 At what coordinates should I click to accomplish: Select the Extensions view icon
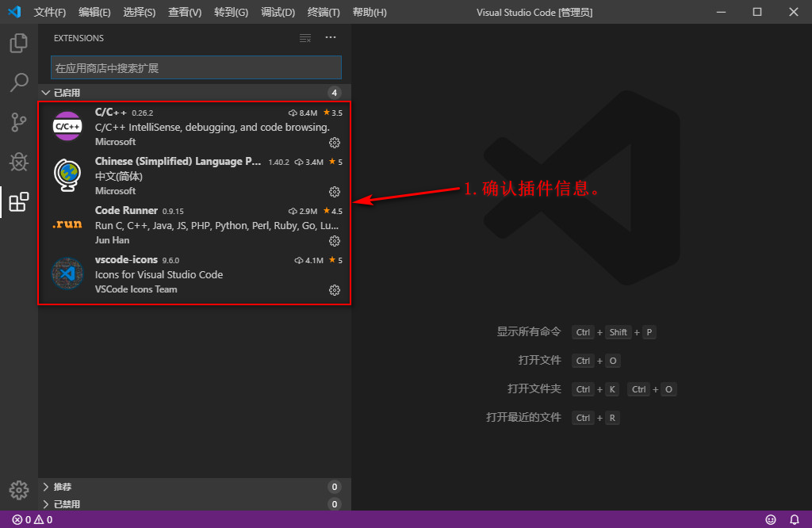tap(19, 202)
